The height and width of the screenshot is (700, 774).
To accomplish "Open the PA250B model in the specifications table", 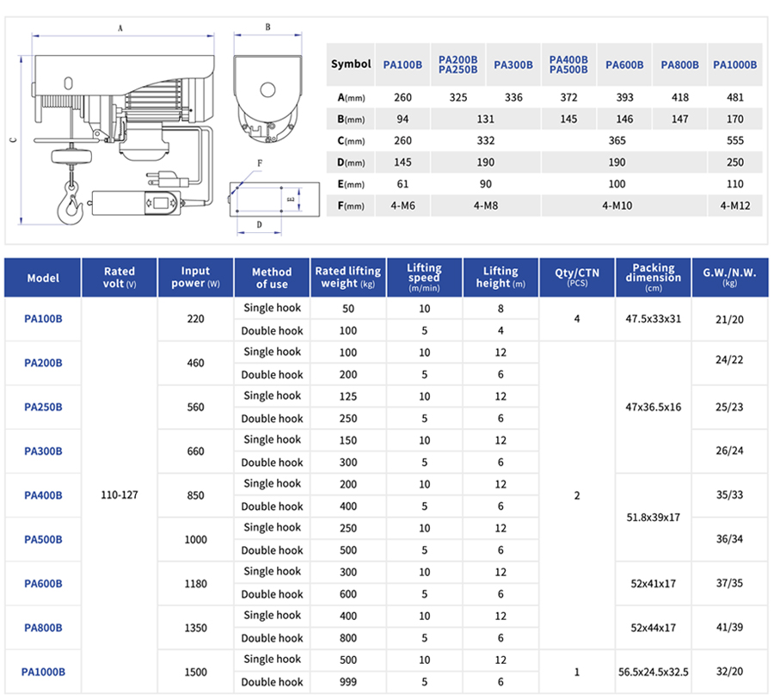I will click(x=43, y=407).
